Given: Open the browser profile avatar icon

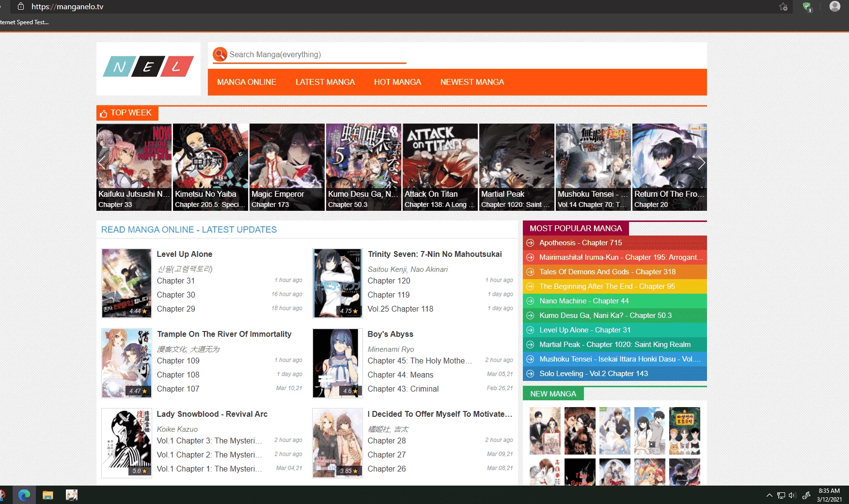Looking at the screenshot, I should [x=834, y=6].
